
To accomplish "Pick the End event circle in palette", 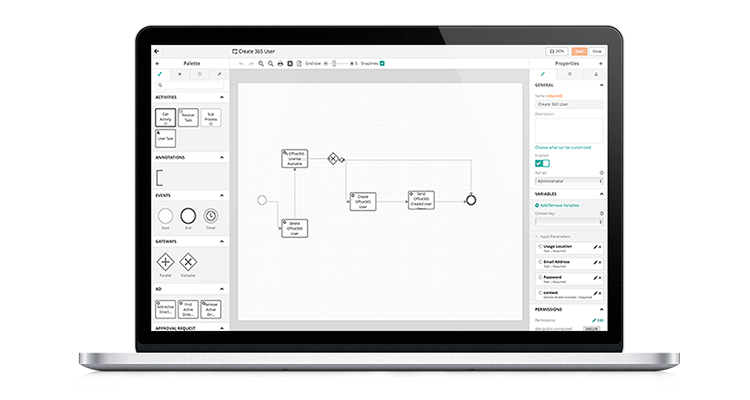I will click(188, 215).
